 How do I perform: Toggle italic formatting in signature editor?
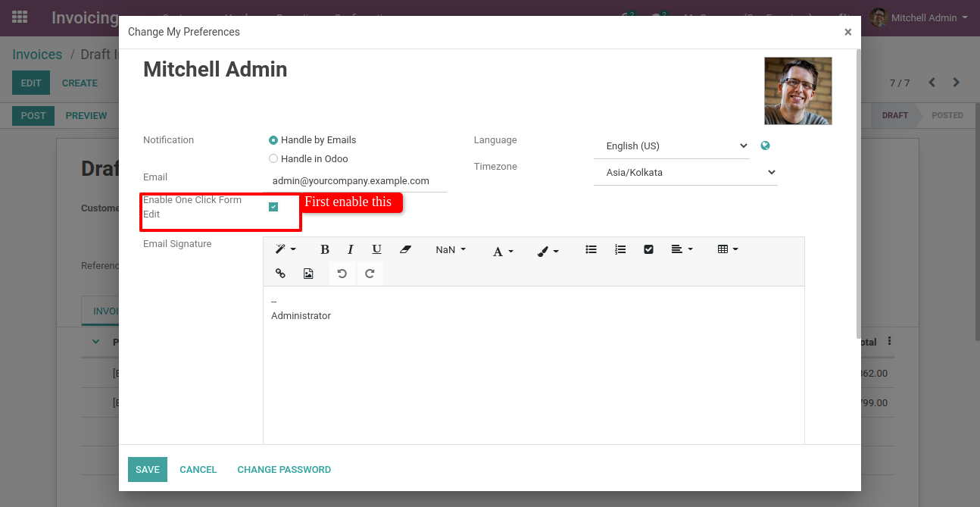coord(351,249)
